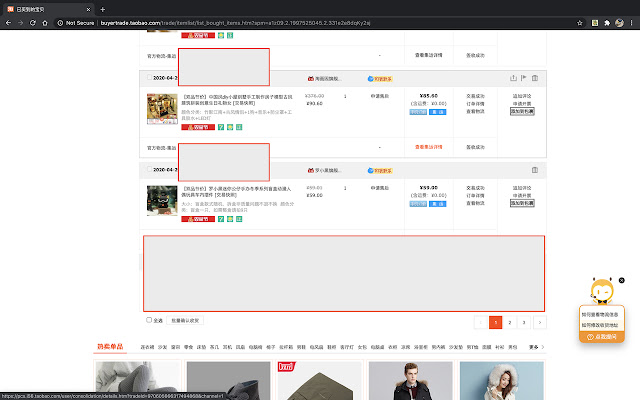Open the product title link of ¥59.00 order
The height and width of the screenshot is (400, 640).
pyautogui.click(x=236, y=192)
